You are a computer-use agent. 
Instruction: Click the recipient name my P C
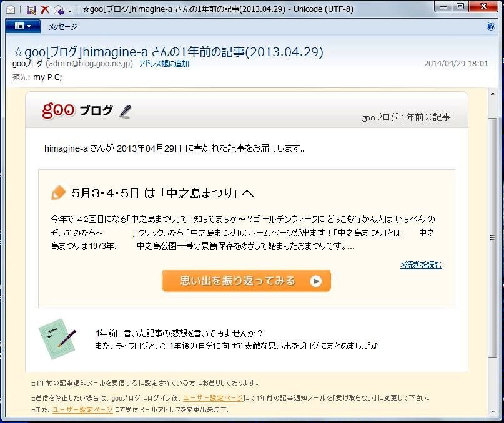coord(47,77)
